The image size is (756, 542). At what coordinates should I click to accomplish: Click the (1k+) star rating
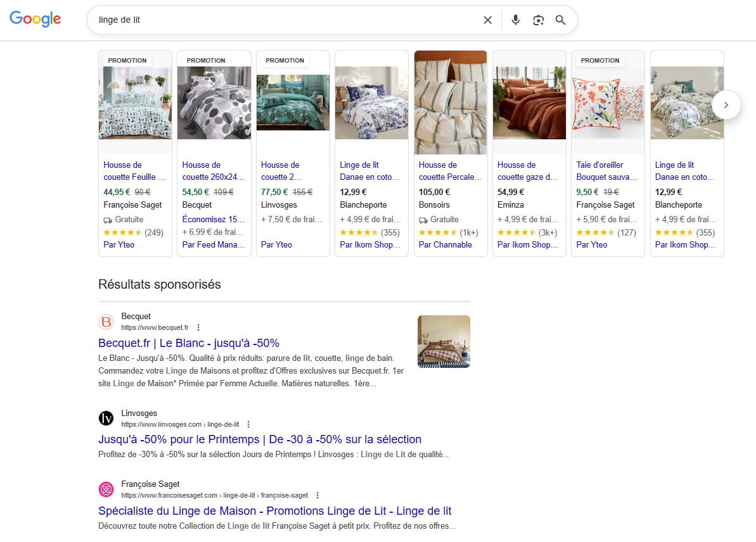(x=449, y=233)
